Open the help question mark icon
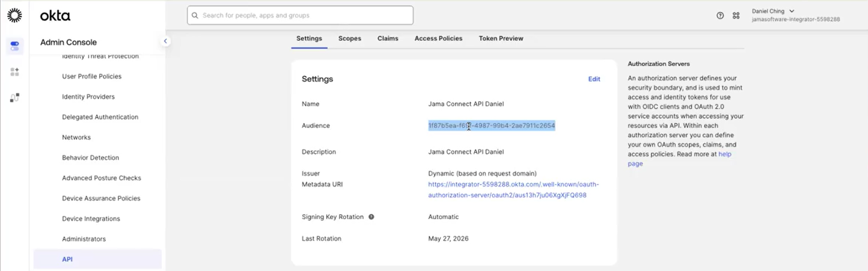868x271 pixels. tap(720, 15)
